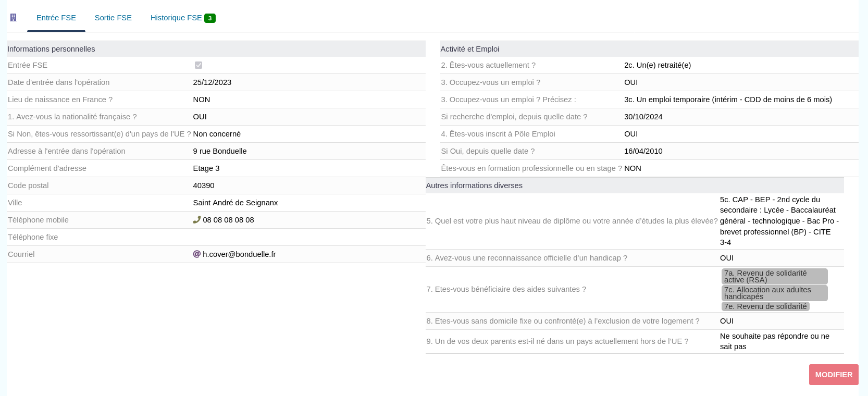868x396 pixels.
Task: Open the Historique FSE tab
Action: [176, 18]
